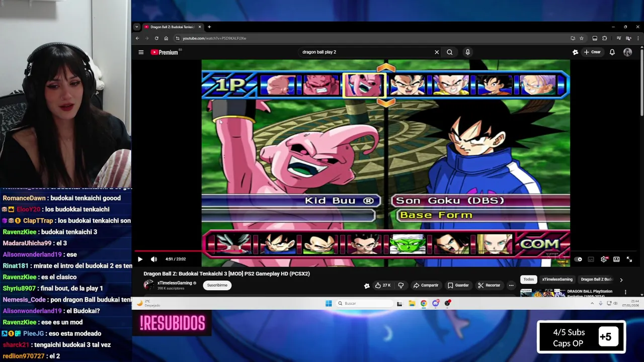
Task: Enter fullscreen video mode
Action: pos(629,259)
